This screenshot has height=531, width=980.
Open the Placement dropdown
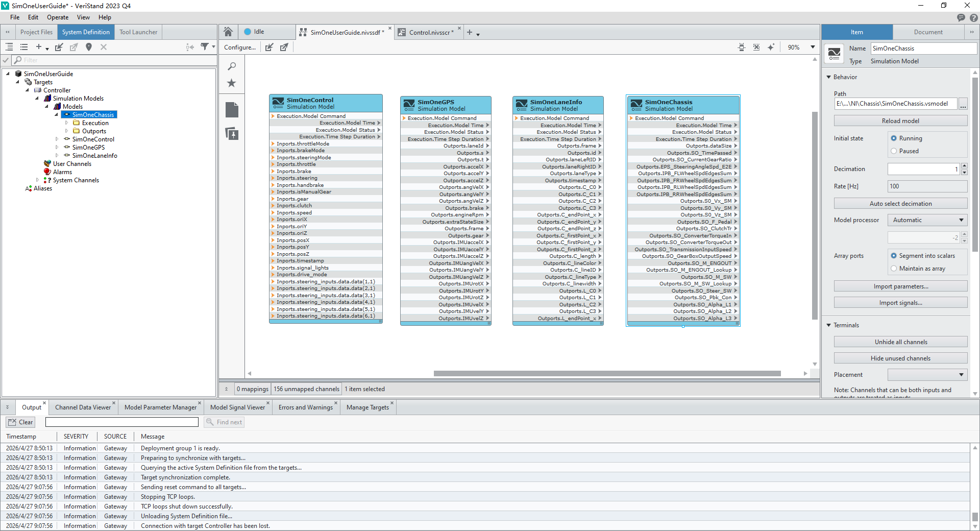927,375
